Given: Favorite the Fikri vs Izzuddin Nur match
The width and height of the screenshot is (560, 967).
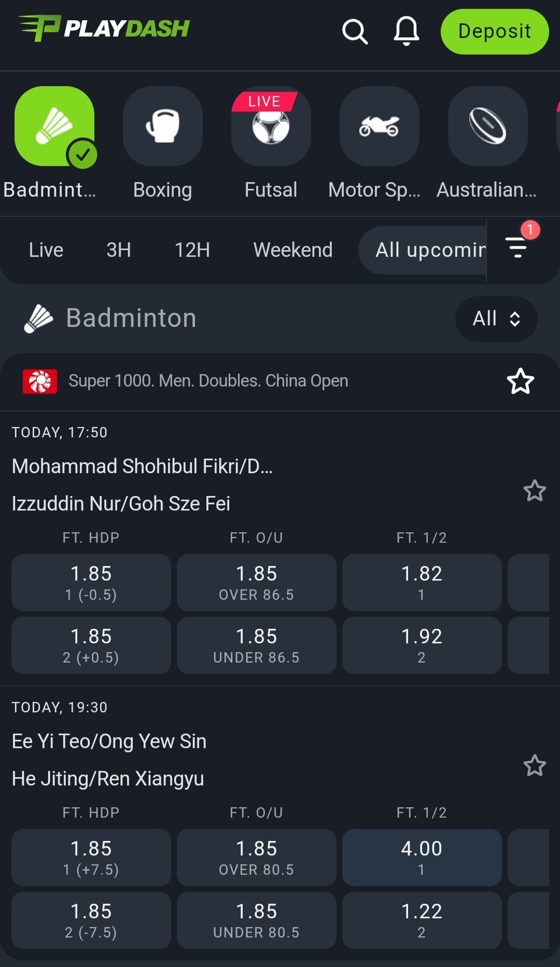Looking at the screenshot, I should click(534, 490).
